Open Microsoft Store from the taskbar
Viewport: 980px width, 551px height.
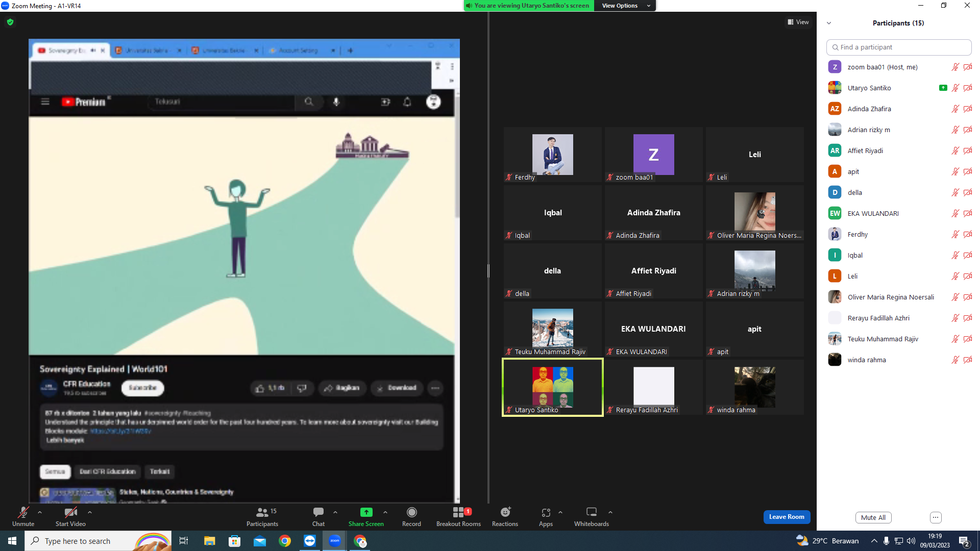[234, 541]
